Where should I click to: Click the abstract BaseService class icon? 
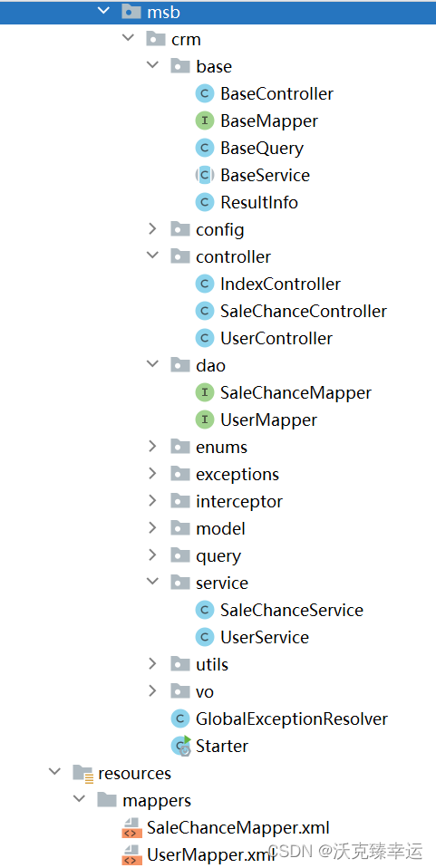click(205, 175)
